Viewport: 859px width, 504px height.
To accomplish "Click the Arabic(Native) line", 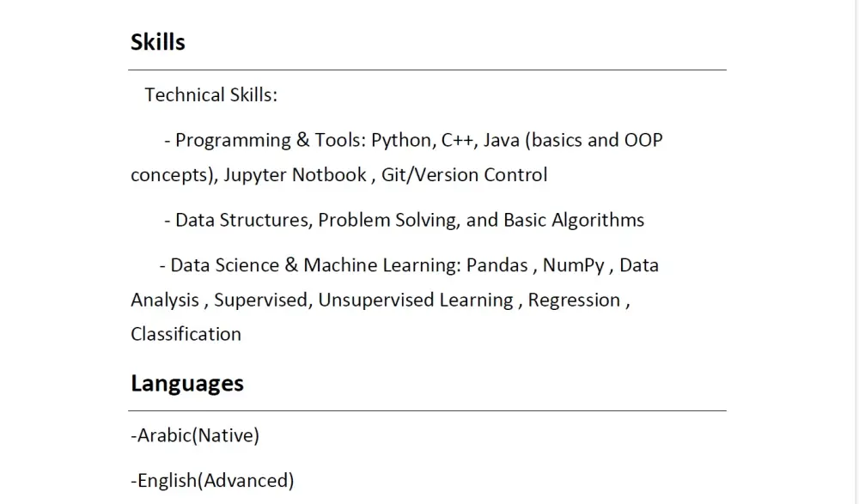I will click(195, 435).
